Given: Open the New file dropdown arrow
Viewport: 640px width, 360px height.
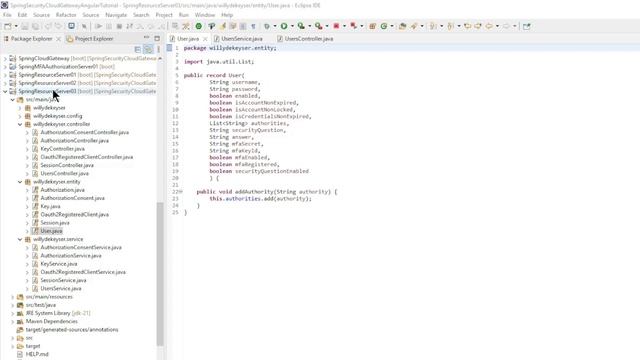Looking at the screenshot, I should [x=16, y=26].
